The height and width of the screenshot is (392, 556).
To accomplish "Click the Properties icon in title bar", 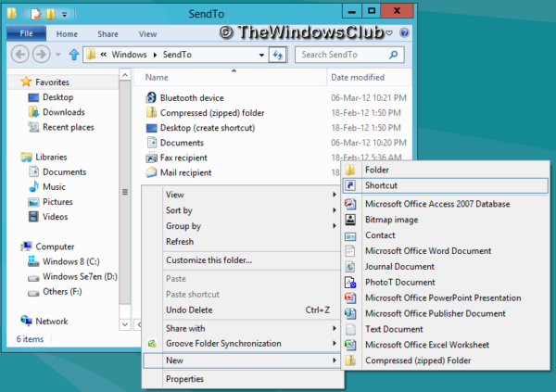I will 35,14.
